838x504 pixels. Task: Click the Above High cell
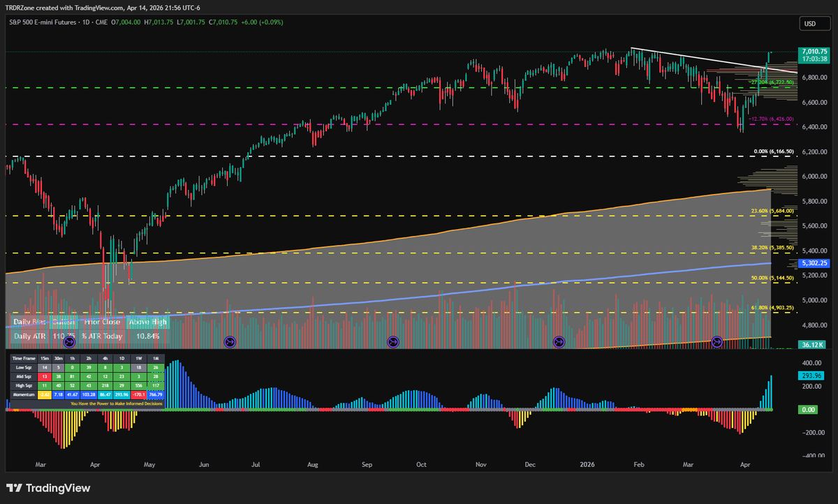[x=147, y=322]
